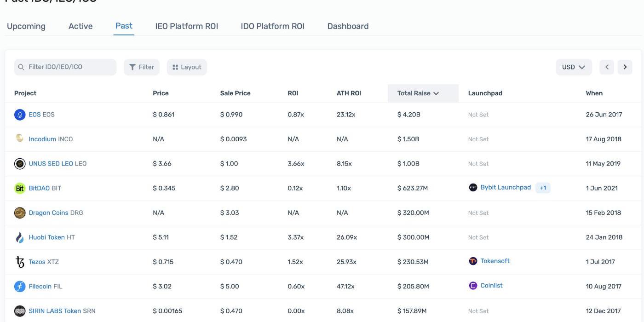Screen dimensions: 644x322
Task: Click the Price column header
Action: coord(161,93)
